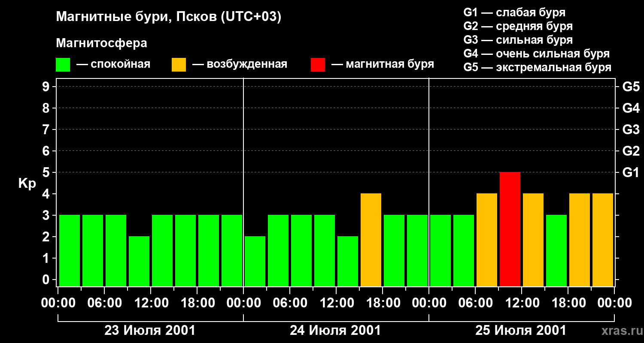Select the orange bar on 24 Июля 2001
The height and width of the screenshot is (343, 644).
[371, 240]
